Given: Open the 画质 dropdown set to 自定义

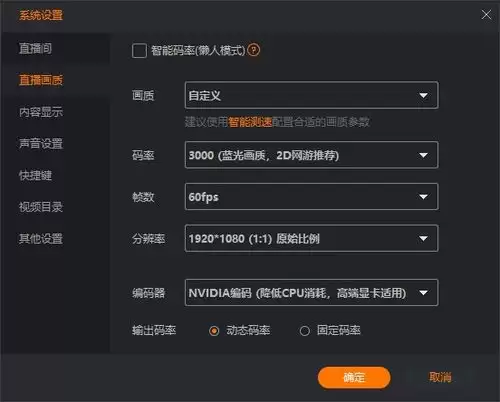Looking at the screenshot, I should tap(311, 95).
